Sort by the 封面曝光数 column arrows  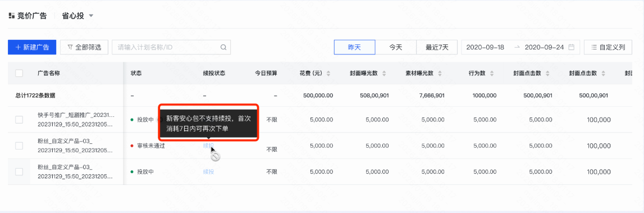[x=384, y=74]
